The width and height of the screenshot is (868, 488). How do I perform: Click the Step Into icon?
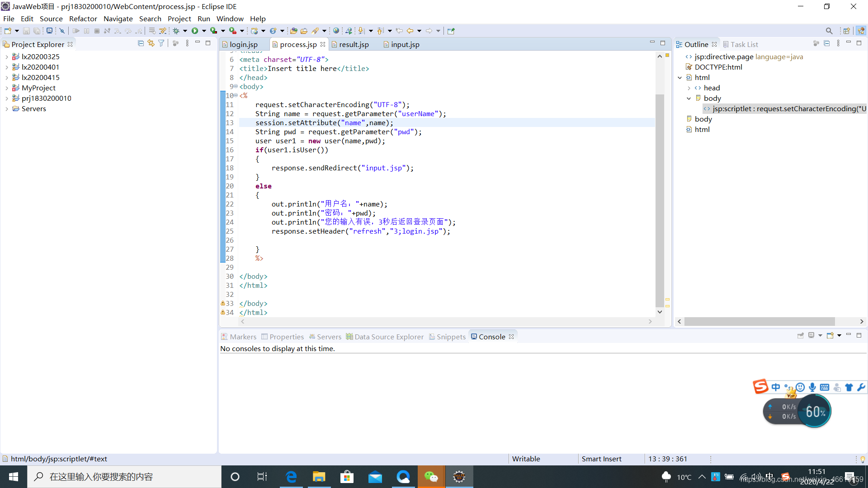[x=118, y=31]
